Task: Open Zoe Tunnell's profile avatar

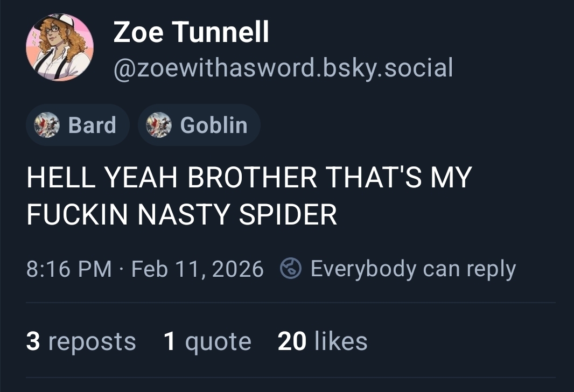Action: tap(60, 47)
